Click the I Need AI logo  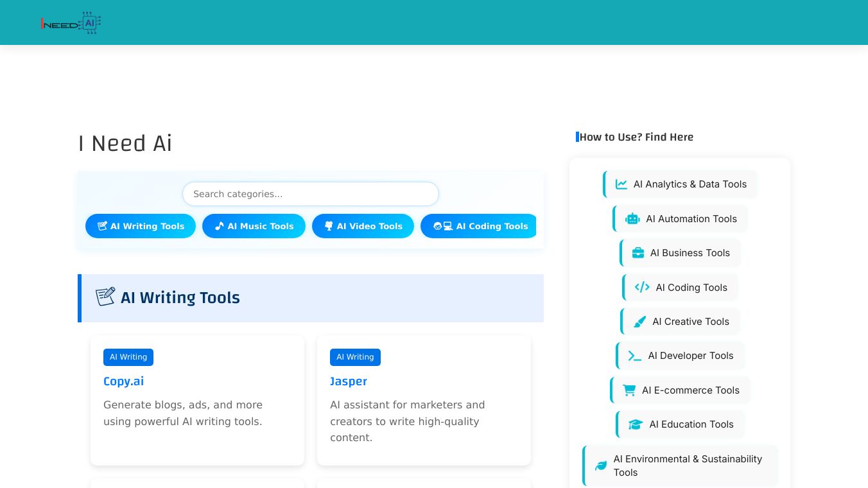[x=71, y=23]
